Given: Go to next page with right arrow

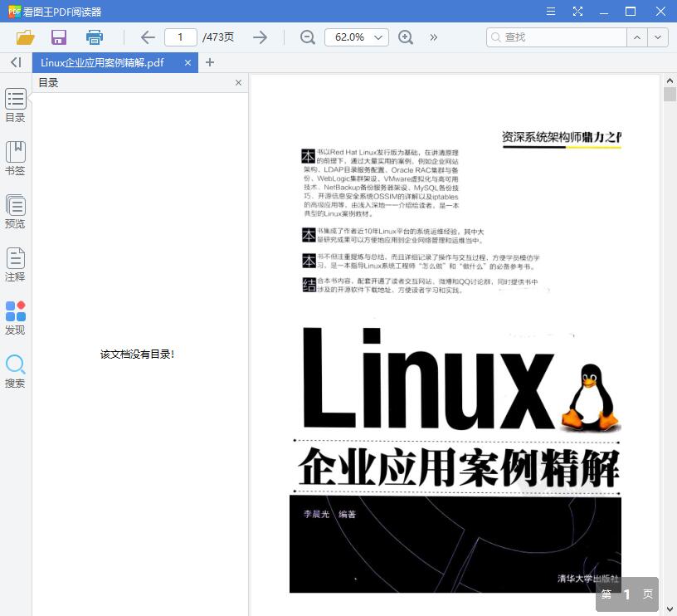Looking at the screenshot, I should coord(260,37).
